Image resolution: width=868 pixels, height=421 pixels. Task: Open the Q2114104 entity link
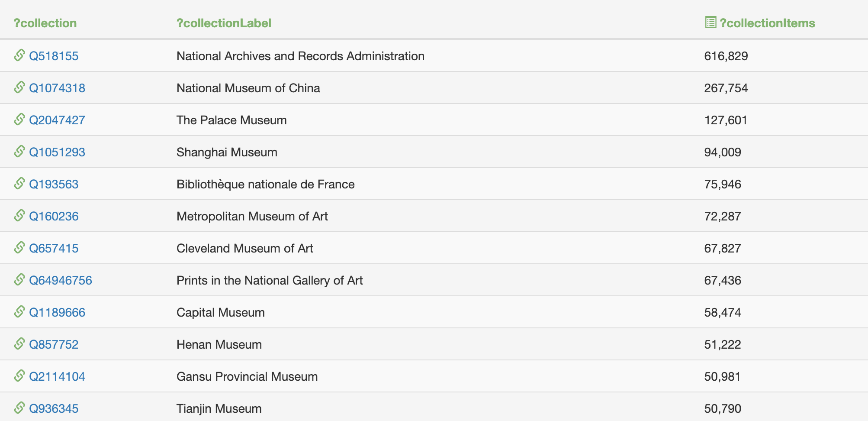(57, 376)
